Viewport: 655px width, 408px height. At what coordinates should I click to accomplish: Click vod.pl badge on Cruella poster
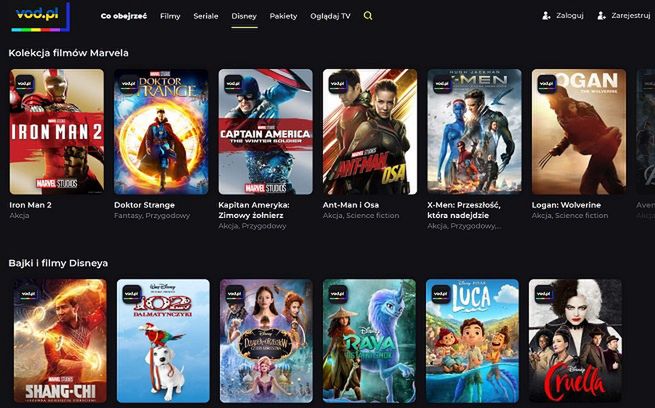tap(544, 294)
